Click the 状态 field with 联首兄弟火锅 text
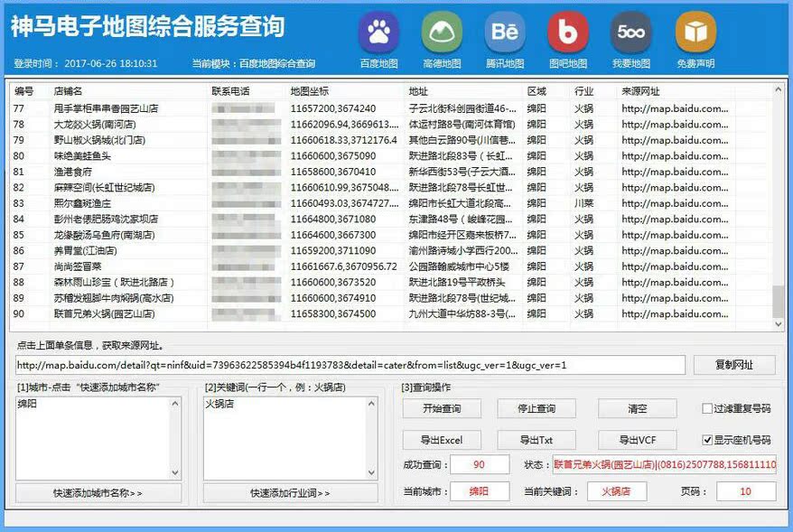This screenshot has height=532, width=793. 665,464
